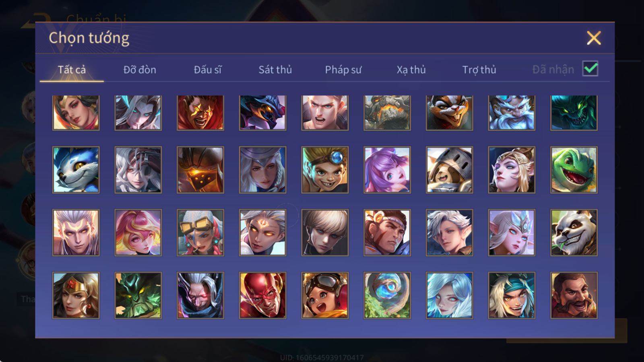Select the blue-bearded old man hero
The width and height of the screenshot is (644, 362).
coord(512,113)
